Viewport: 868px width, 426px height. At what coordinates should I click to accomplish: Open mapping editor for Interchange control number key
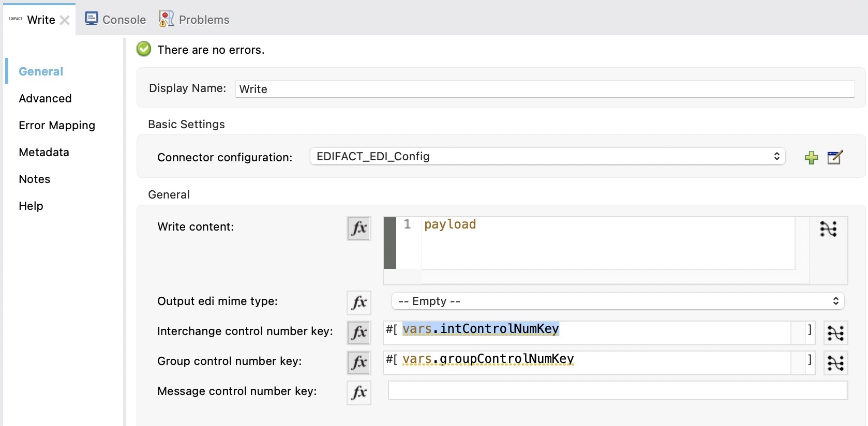click(835, 333)
